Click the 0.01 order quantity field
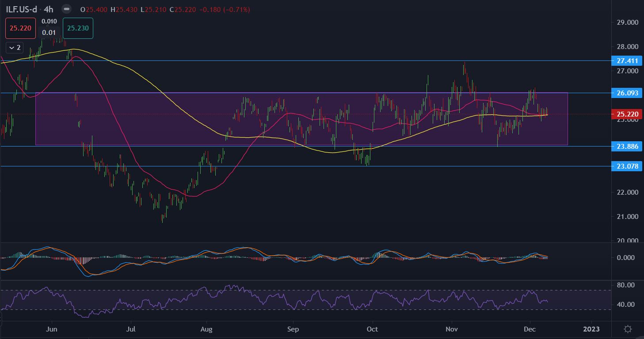This screenshot has height=339, width=644. pyautogui.click(x=49, y=32)
